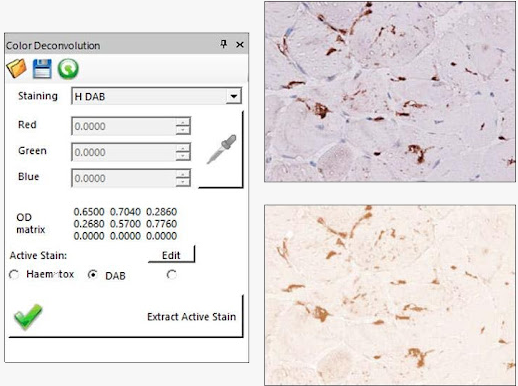This screenshot has height=386, width=518.
Task: Pin the Color Deconvolution panel
Action: coord(224,44)
